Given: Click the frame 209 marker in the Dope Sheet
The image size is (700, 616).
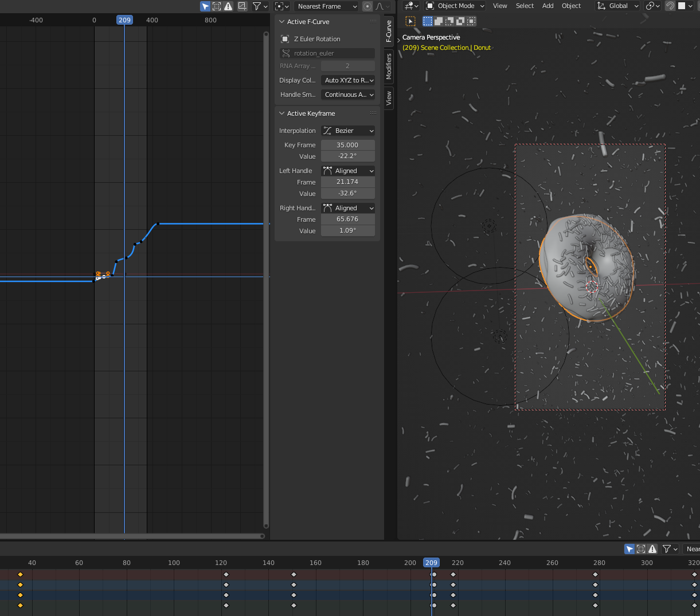Looking at the screenshot, I should [431, 563].
